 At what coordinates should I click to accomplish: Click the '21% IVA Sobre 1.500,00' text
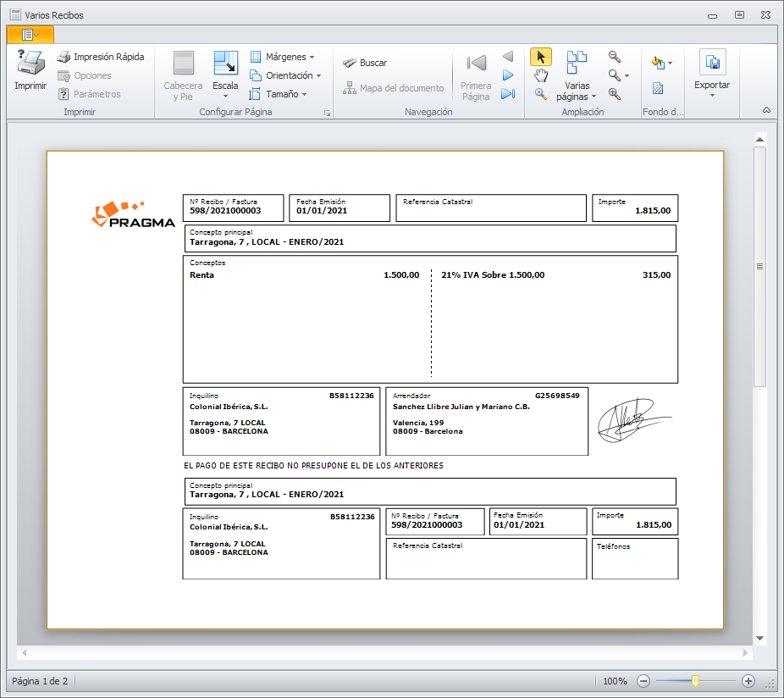pos(493,274)
